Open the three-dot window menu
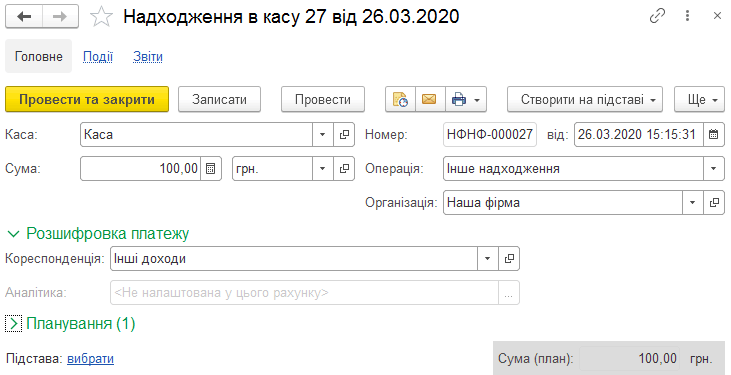 tap(687, 16)
